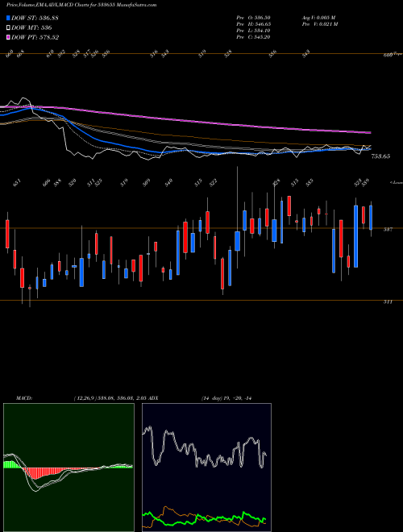Open the ADX indicator panel

pyautogui.click(x=206, y=468)
